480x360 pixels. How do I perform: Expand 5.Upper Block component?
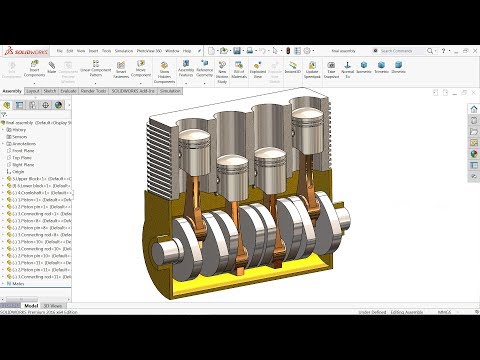(x=3, y=179)
